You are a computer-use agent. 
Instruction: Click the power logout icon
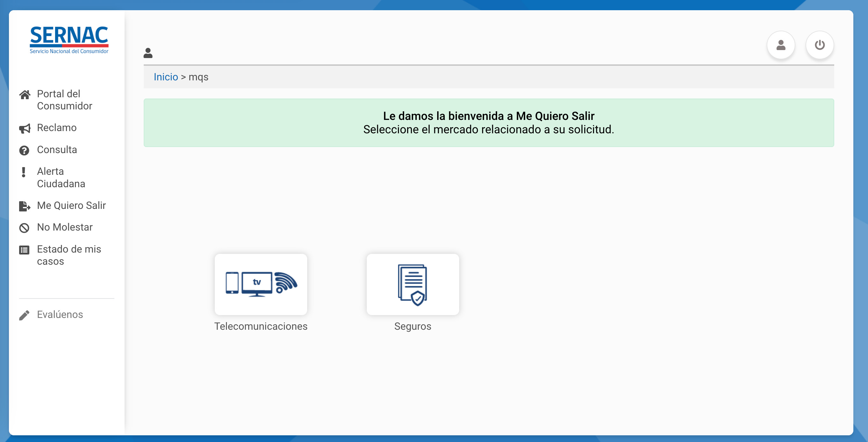point(820,45)
